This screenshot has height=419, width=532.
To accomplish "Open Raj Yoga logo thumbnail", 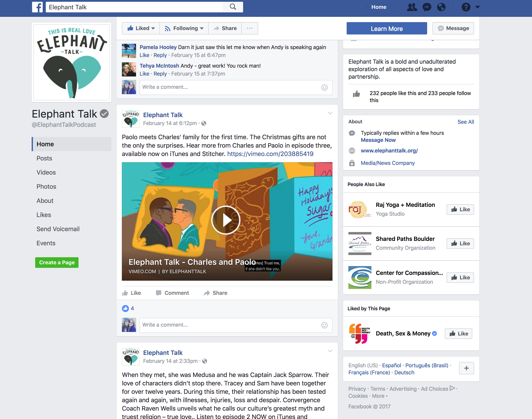I will tap(360, 209).
